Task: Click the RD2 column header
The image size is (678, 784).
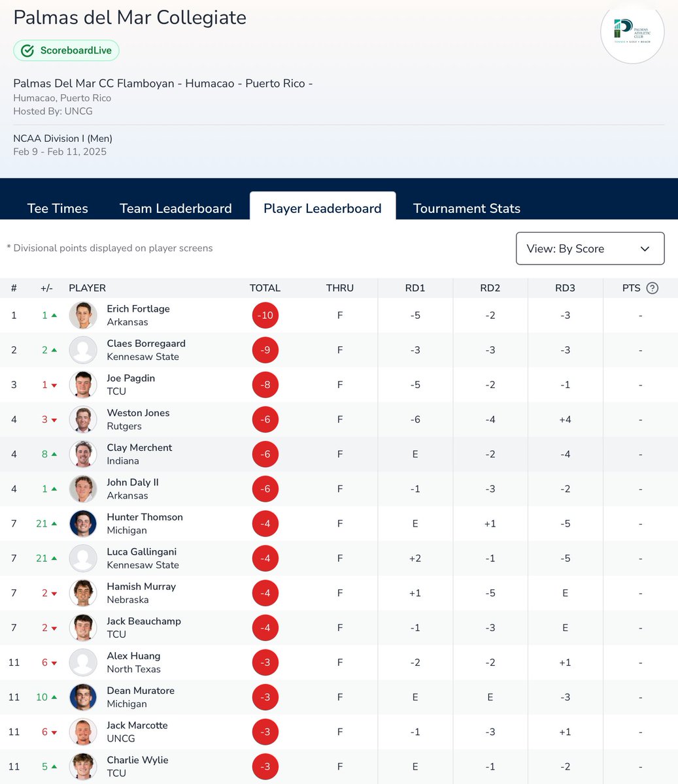Action: (x=490, y=288)
